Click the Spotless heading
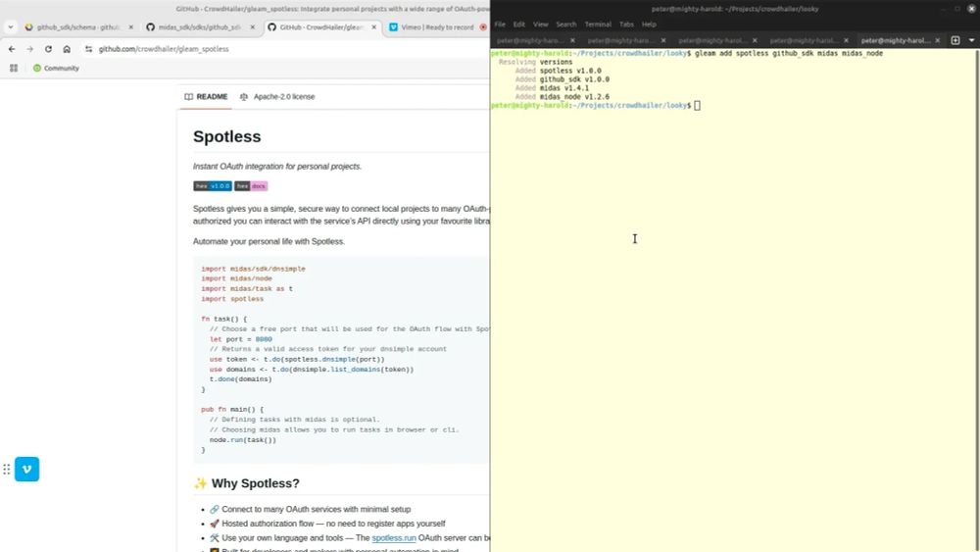 click(227, 136)
